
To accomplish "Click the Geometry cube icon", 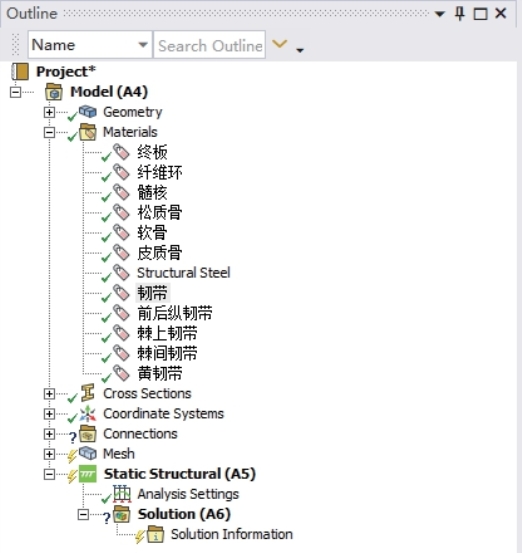I will pyautogui.click(x=87, y=111).
